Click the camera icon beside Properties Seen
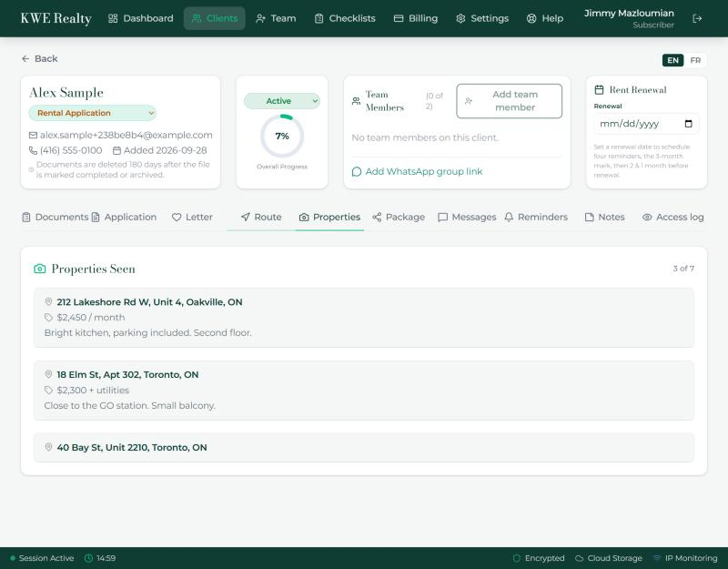Viewport: 728px width, 569px height. click(x=40, y=269)
